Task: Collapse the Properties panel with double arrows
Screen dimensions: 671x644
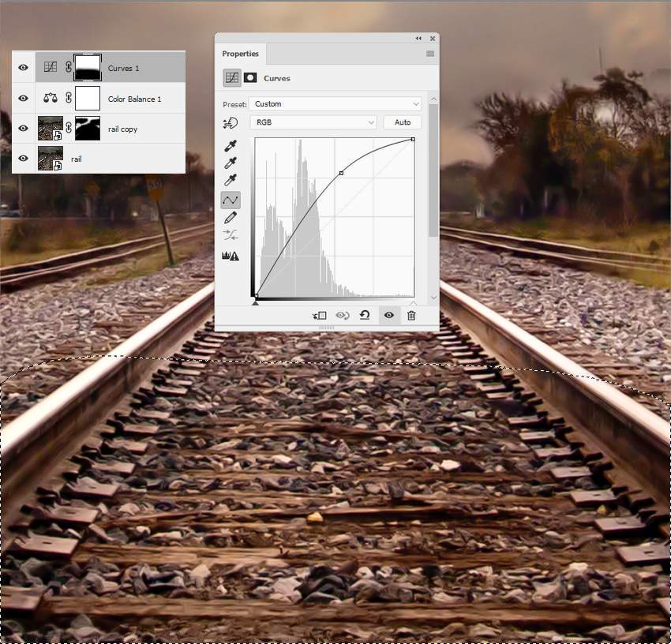Action: (x=418, y=39)
